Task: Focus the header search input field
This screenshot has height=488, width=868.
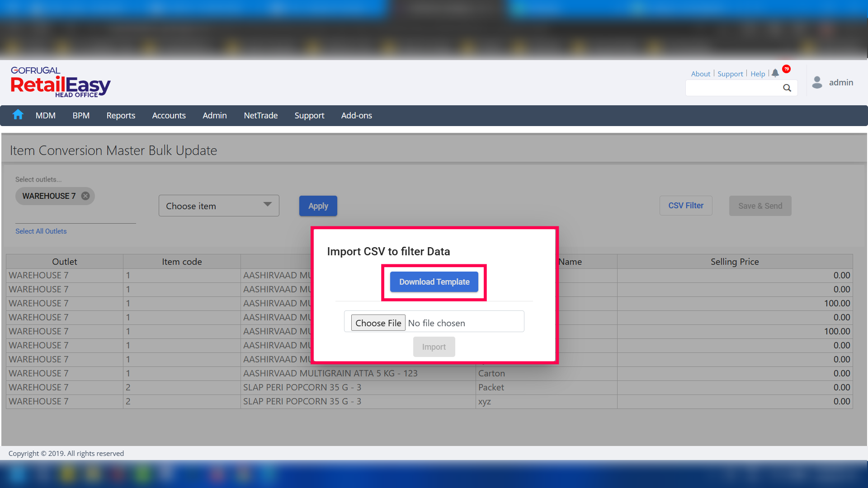Action: click(732, 88)
